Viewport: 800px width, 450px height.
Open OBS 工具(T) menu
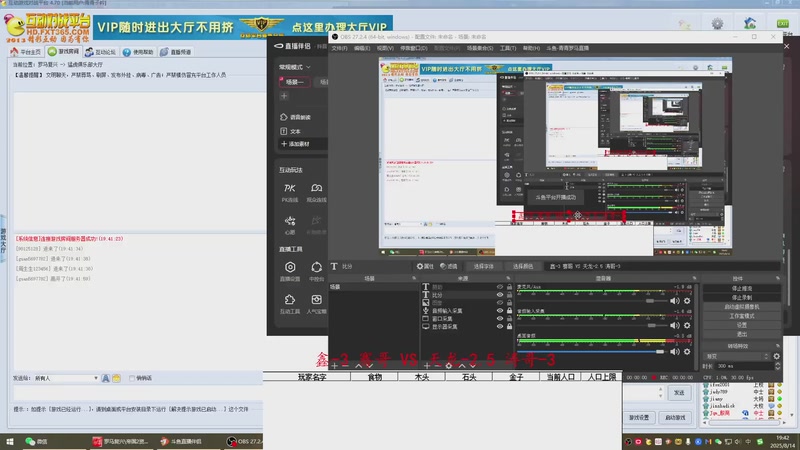pyautogui.click(x=508, y=48)
